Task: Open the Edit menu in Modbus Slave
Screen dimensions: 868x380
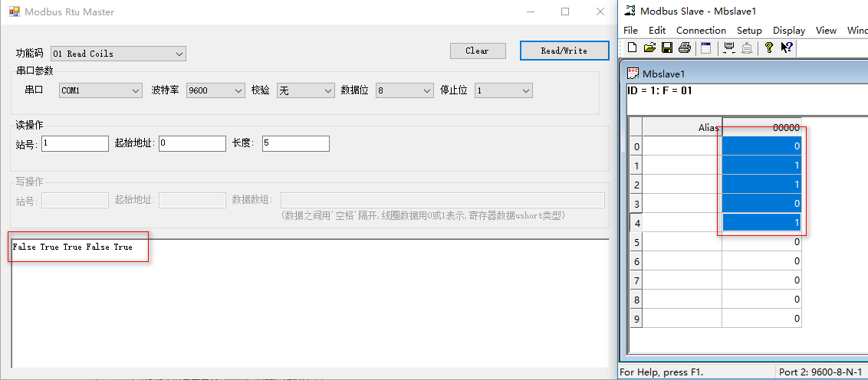Action: tap(657, 31)
